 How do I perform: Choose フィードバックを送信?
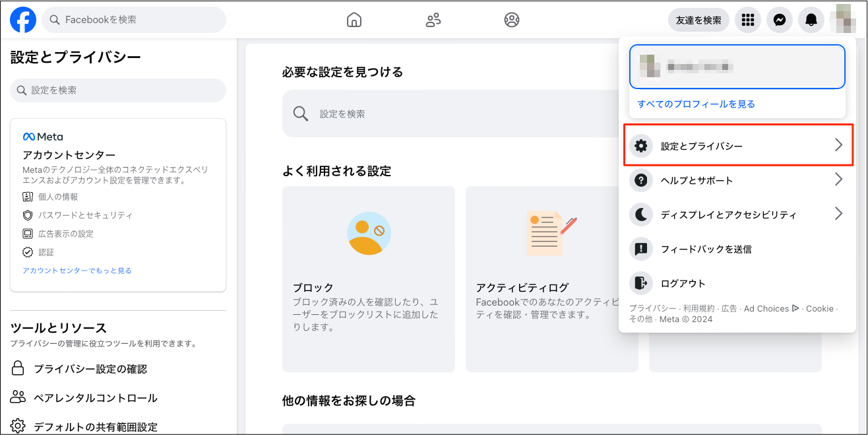pos(737,249)
